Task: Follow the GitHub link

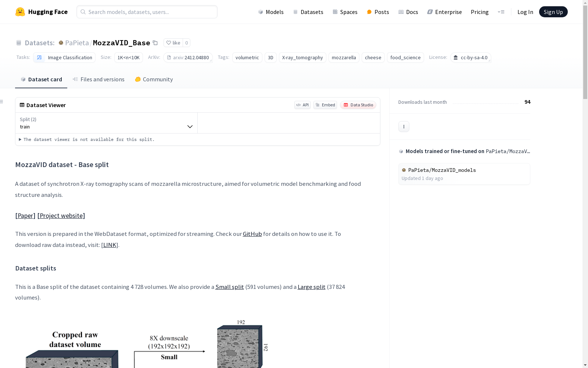Action: coord(252,234)
